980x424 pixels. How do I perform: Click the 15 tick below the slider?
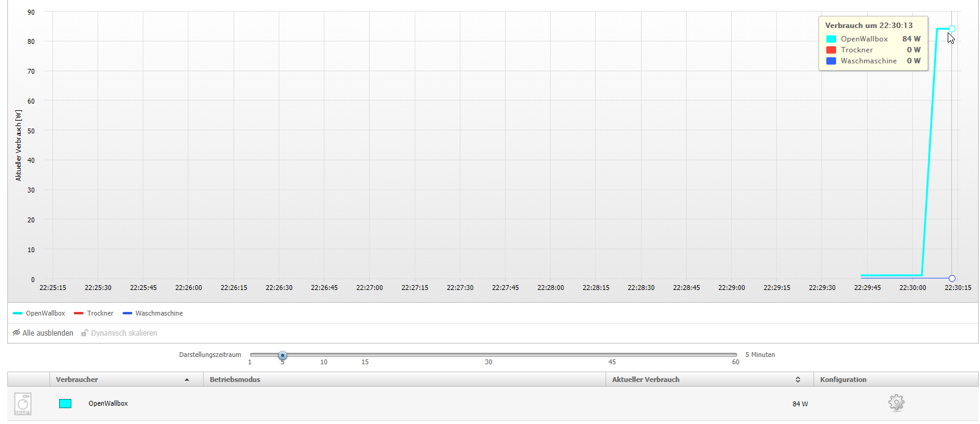point(365,362)
